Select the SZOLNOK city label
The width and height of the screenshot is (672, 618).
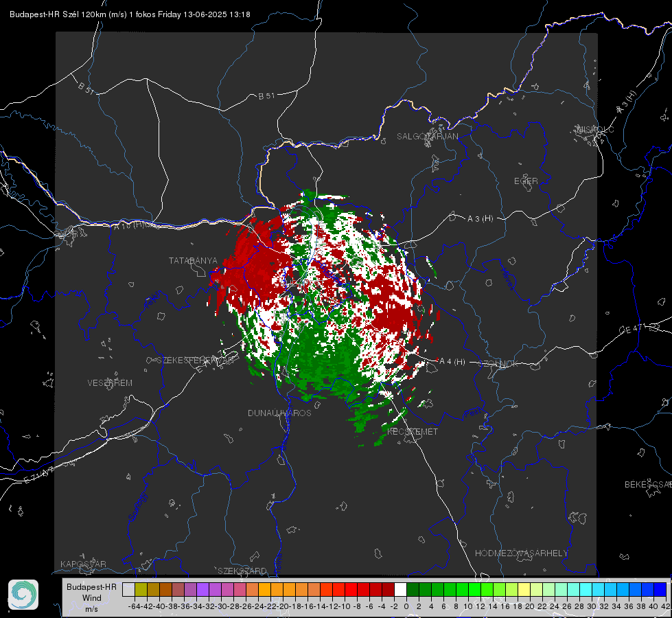[498, 364]
